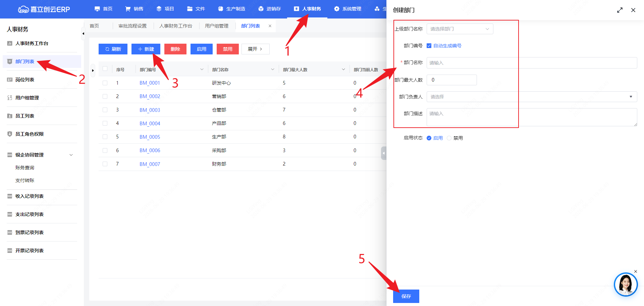Open the 文件 top menu
Screen dimensions: 644x306
(196, 9)
